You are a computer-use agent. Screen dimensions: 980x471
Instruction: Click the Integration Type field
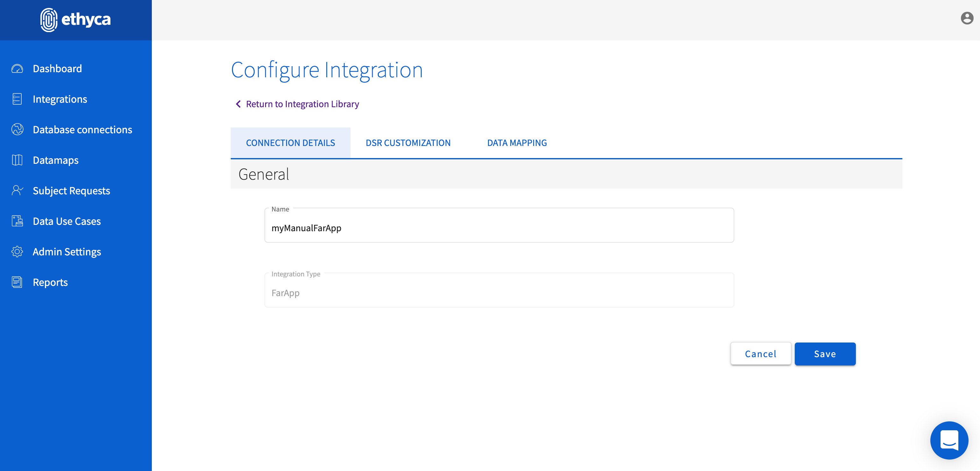[x=499, y=293]
